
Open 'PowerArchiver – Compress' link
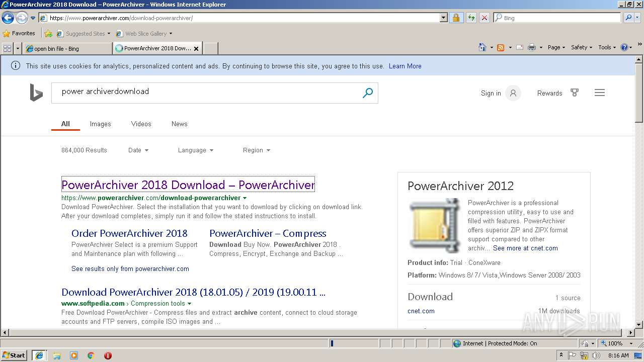[x=268, y=233]
